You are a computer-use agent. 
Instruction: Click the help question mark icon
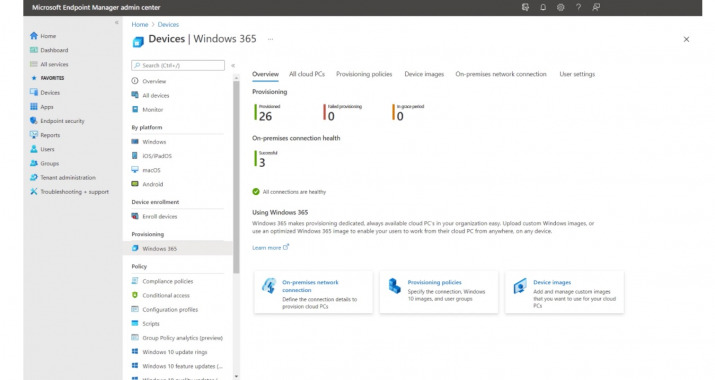pyautogui.click(x=578, y=7)
